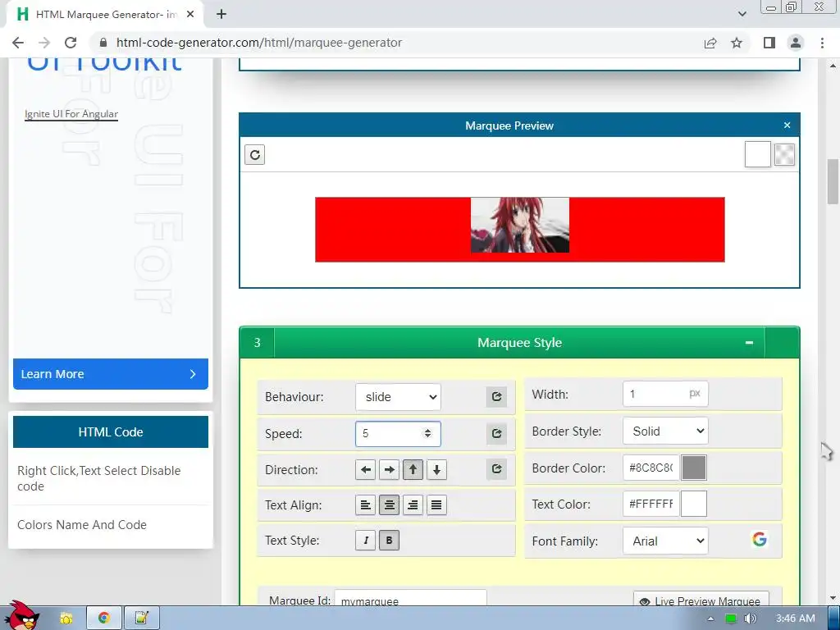This screenshot has height=630, width=840.
Task: Click the Speed number field
Action: (x=398, y=433)
